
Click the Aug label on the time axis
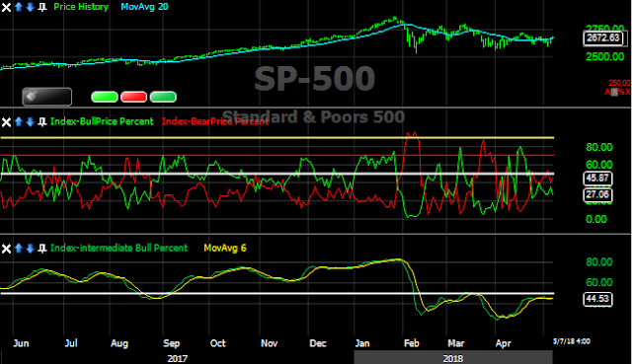(x=119, y=343)
